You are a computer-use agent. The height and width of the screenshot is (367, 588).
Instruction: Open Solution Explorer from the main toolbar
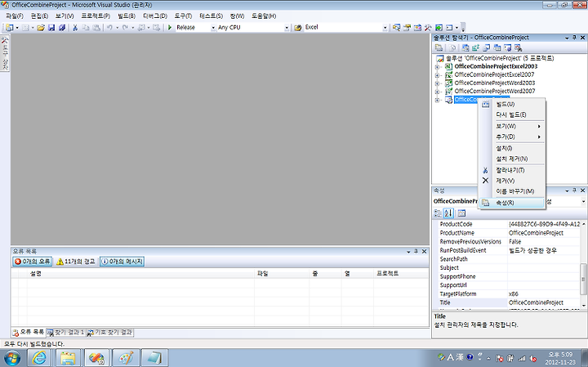396,28
